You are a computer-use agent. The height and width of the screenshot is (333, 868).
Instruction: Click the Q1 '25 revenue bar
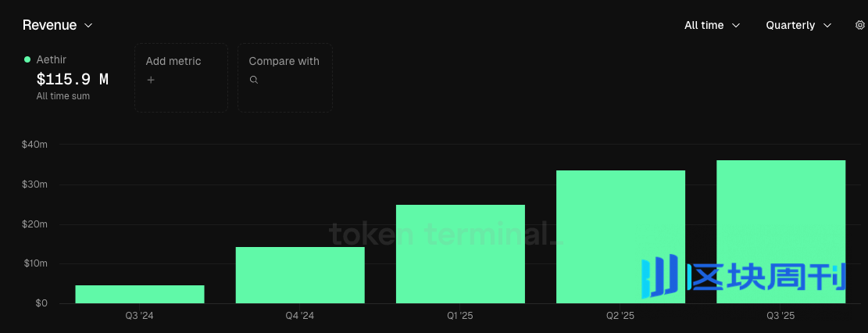point(460,254)
